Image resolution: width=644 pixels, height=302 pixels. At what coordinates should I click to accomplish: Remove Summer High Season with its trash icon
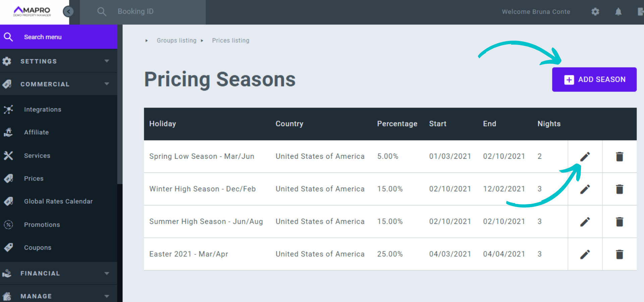[x=620, y=221]
